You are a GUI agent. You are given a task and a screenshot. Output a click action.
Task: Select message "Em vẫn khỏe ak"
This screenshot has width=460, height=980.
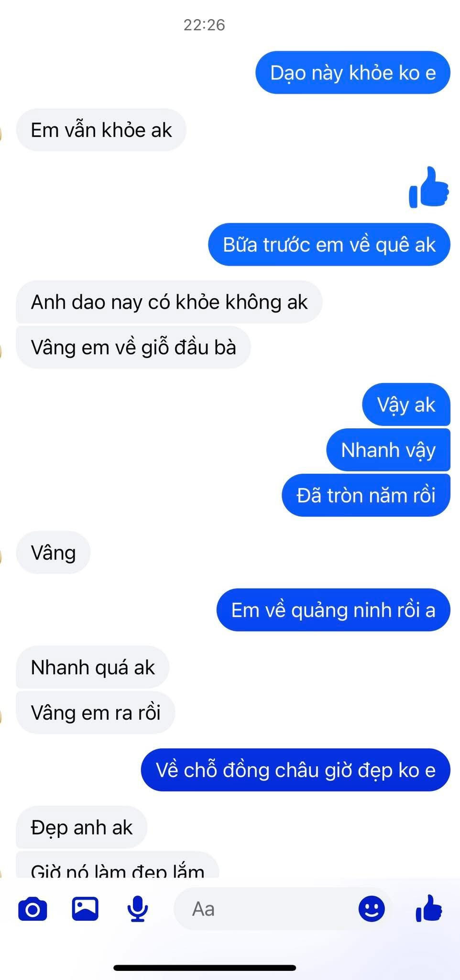(x=101, y=130)
